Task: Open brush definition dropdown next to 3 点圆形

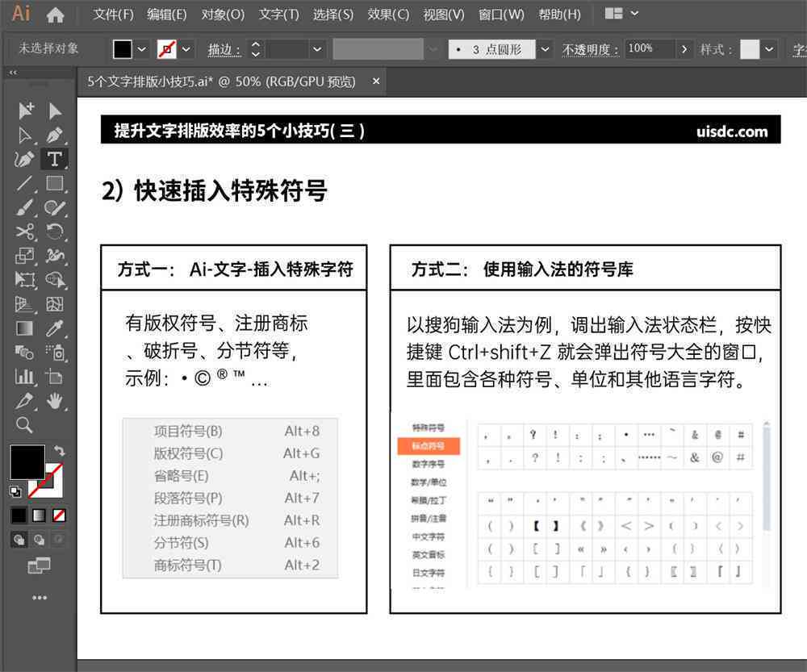Action: pos(545,49)
